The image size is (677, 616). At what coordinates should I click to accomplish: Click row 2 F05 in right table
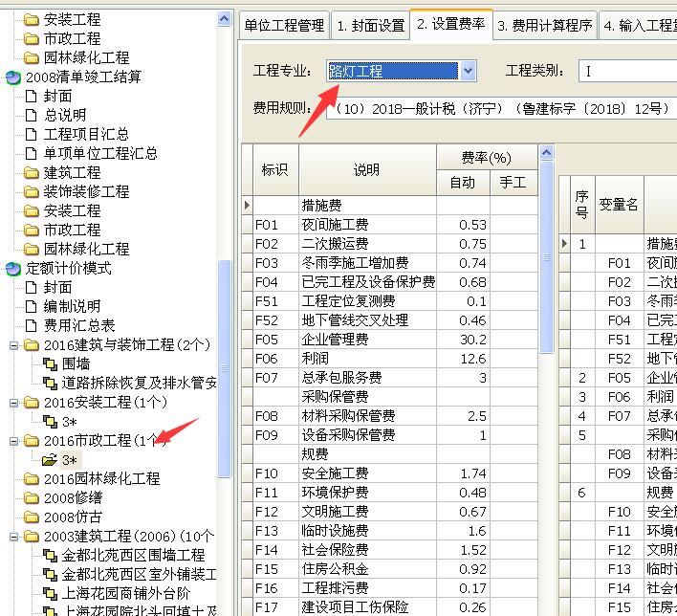[x=619, y=378]
